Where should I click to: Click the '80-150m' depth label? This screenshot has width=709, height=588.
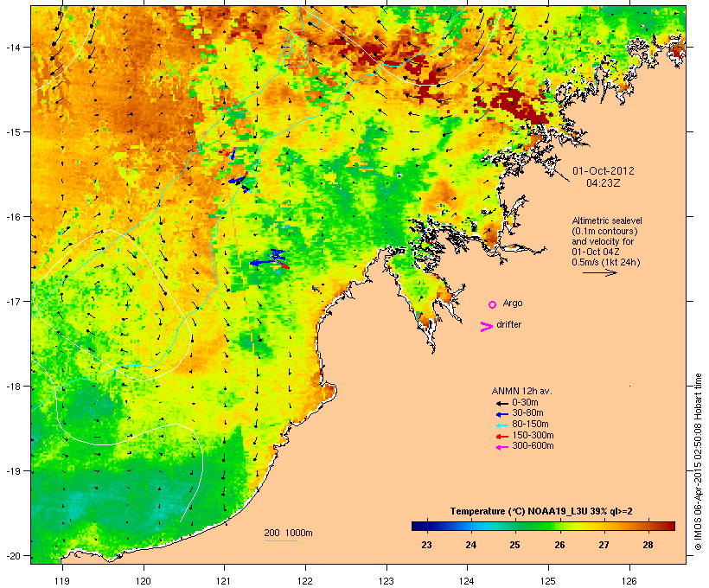[530, 425]
